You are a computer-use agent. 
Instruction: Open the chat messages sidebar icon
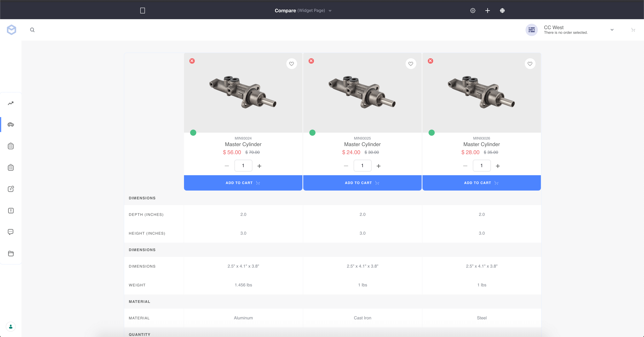[x=11, y=232]
